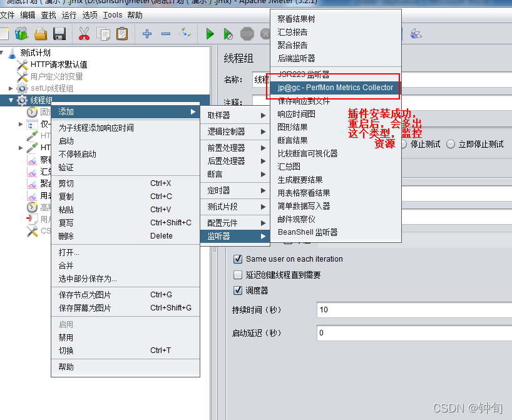
Task: Open the 运行 menu
Action: [69, 16]
